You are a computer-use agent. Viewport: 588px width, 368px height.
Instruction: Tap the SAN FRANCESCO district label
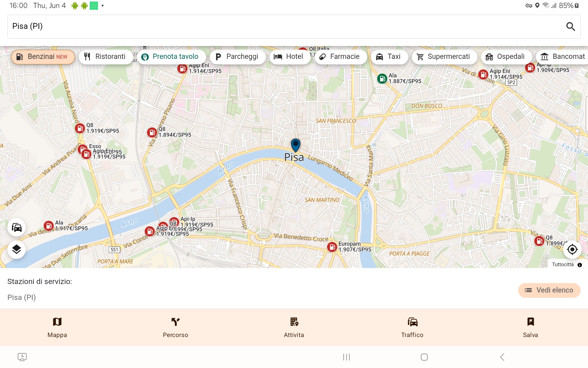[336, 121]
